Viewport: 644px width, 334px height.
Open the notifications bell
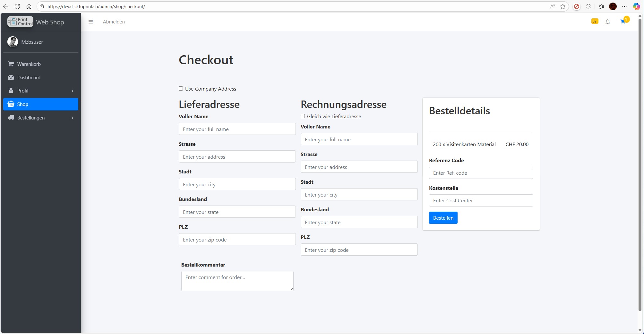[x=607, y=22]
